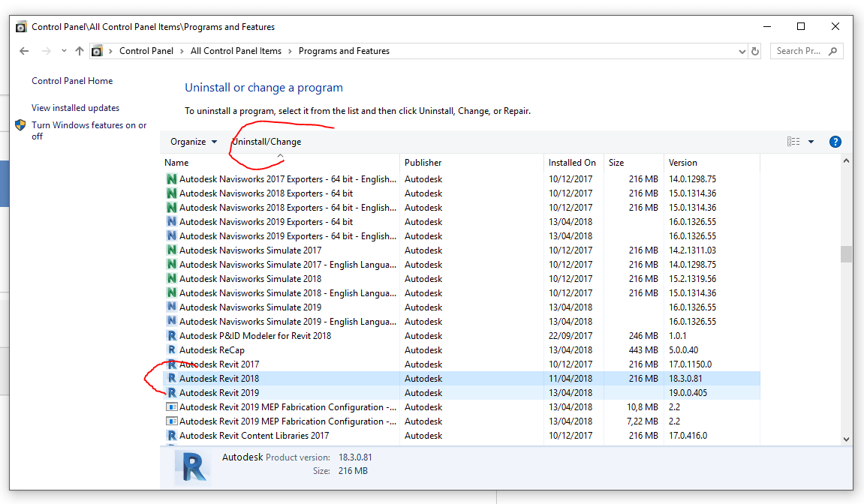Select Navisworks Simulate 2017 - English Language row

pyautogui.click(x=462, y=265)
